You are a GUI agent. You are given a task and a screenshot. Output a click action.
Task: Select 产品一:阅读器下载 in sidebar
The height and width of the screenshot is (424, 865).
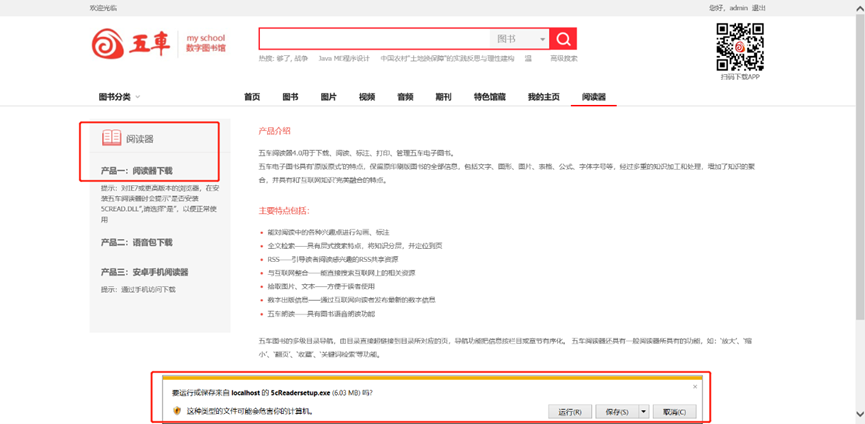click(x=137, y=171)
